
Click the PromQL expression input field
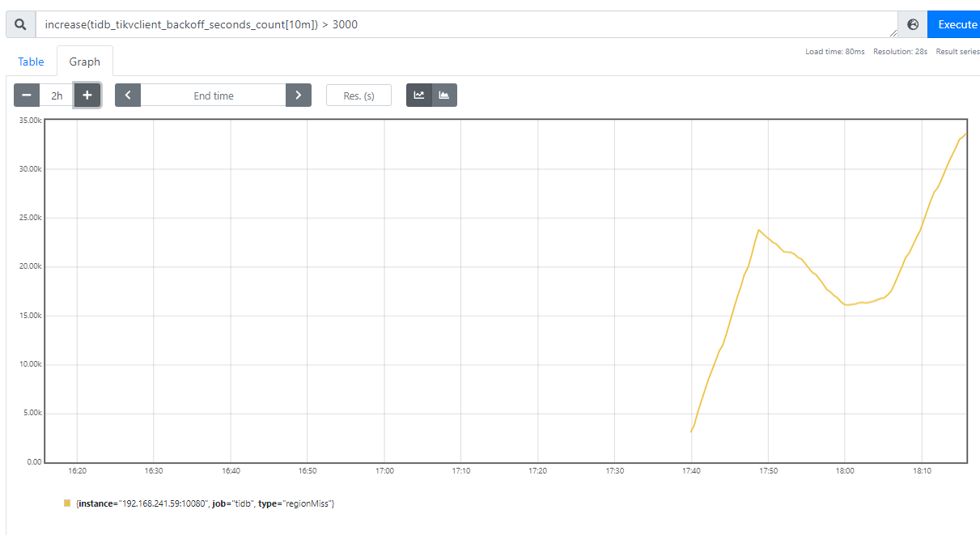[465, 24]
